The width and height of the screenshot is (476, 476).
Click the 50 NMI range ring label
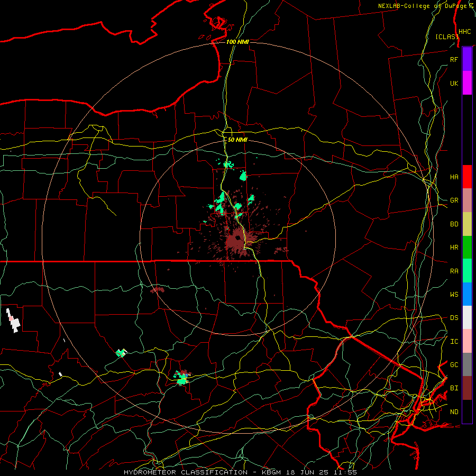coord(237,140)
